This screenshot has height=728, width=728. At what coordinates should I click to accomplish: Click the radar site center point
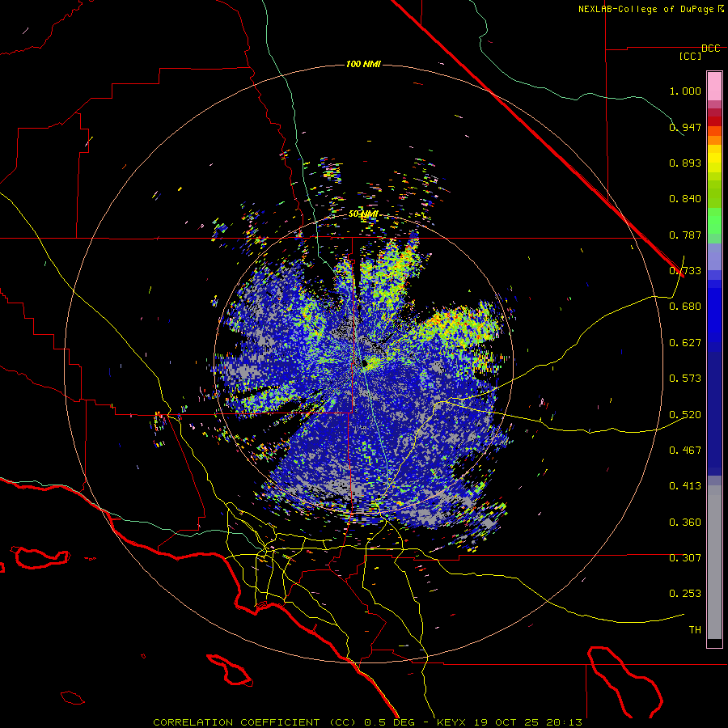(365, 362)
